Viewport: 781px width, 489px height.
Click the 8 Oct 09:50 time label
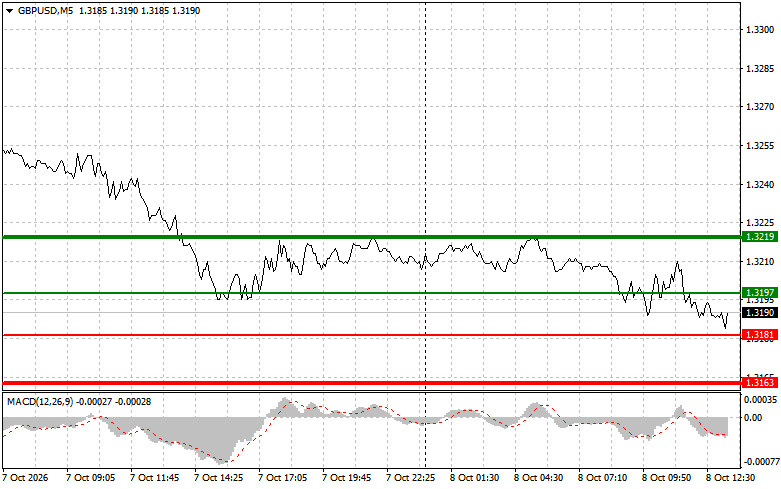coord(666,478)
